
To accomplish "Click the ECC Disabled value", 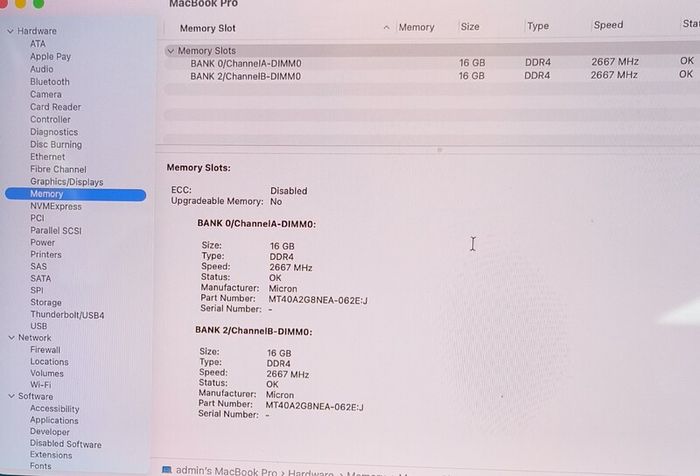I will pos(289,191).
